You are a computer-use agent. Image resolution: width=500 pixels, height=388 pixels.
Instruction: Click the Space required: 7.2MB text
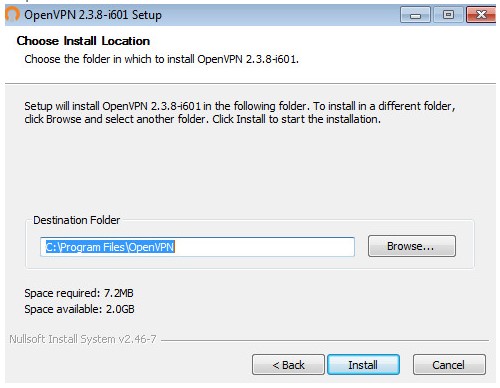pyautogui.click(x=79, y=293)
